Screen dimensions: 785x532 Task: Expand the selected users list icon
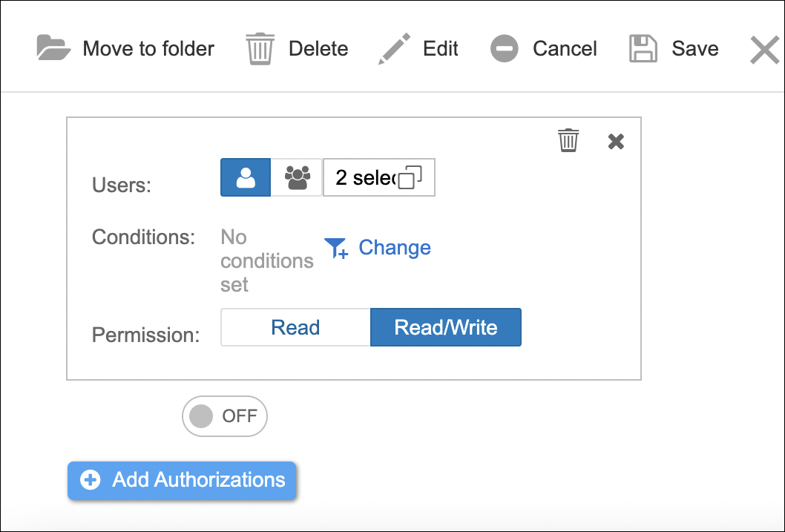tap(410, 178)
